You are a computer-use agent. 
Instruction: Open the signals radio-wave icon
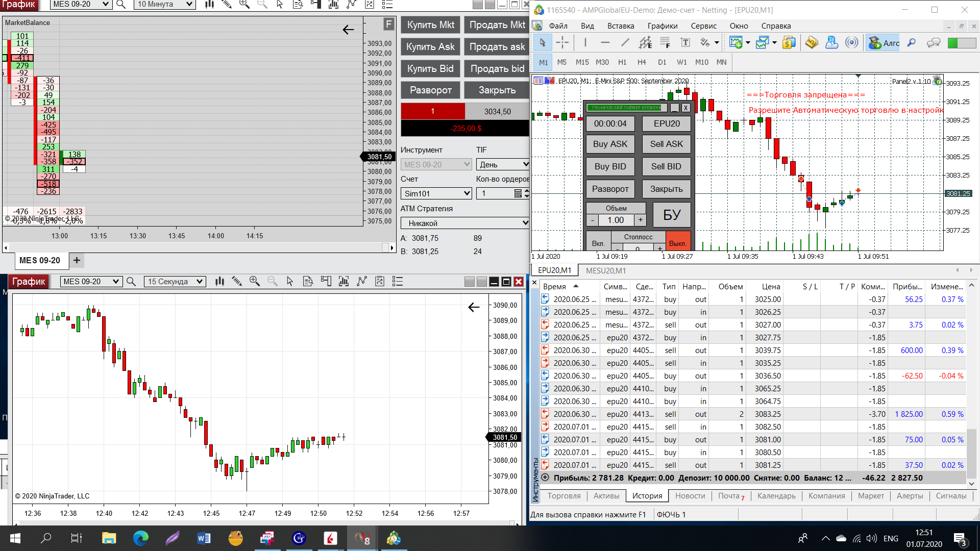point(851,43)
